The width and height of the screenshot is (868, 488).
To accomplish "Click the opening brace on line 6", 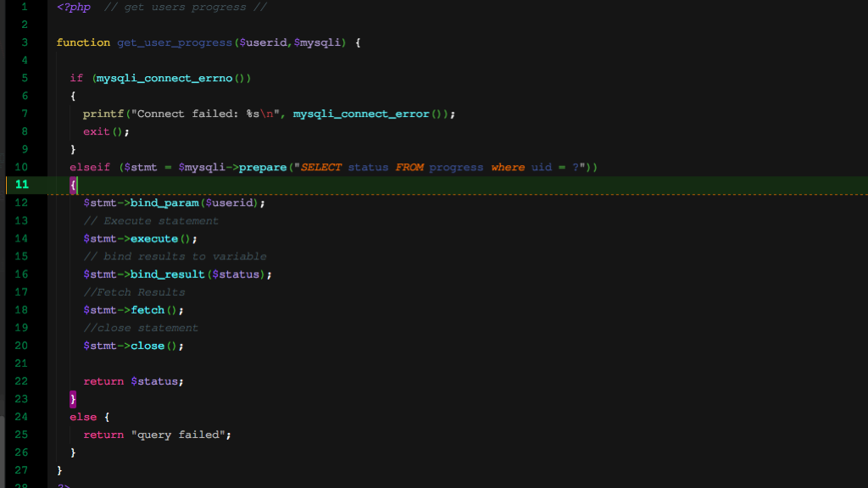I will click(x=73, y=97).
